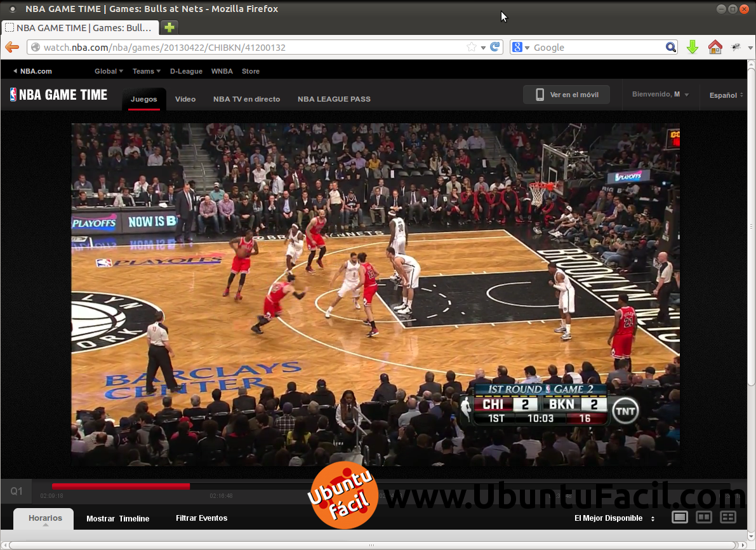Open El Mejor Disponible quality selector
756x550 pixels.
point(614,518)
